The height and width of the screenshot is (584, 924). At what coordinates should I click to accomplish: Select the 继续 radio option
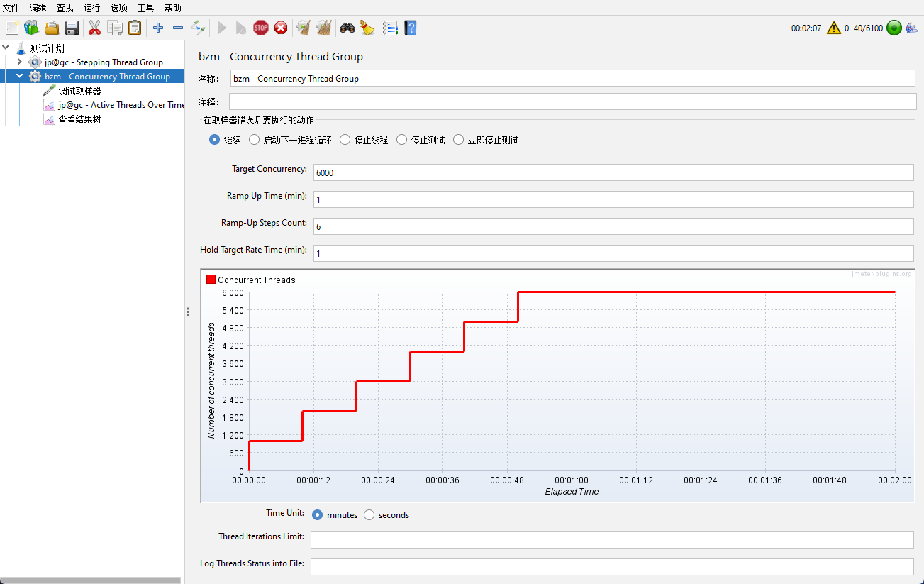coord(214,140)
